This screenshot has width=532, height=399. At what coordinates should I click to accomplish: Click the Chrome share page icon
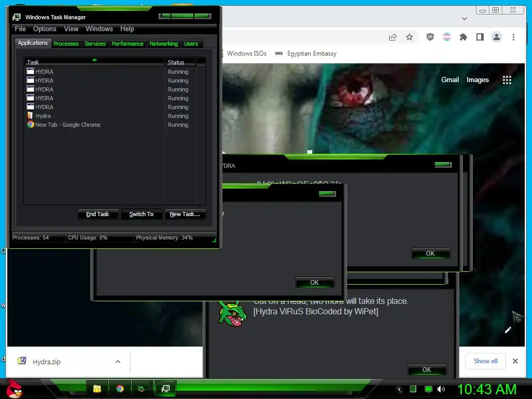coord(393,37)
